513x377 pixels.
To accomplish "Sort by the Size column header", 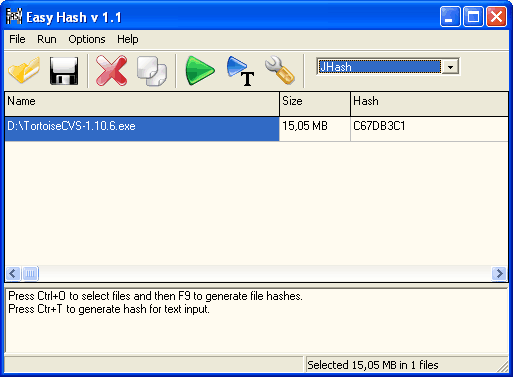I will [315, 104].
